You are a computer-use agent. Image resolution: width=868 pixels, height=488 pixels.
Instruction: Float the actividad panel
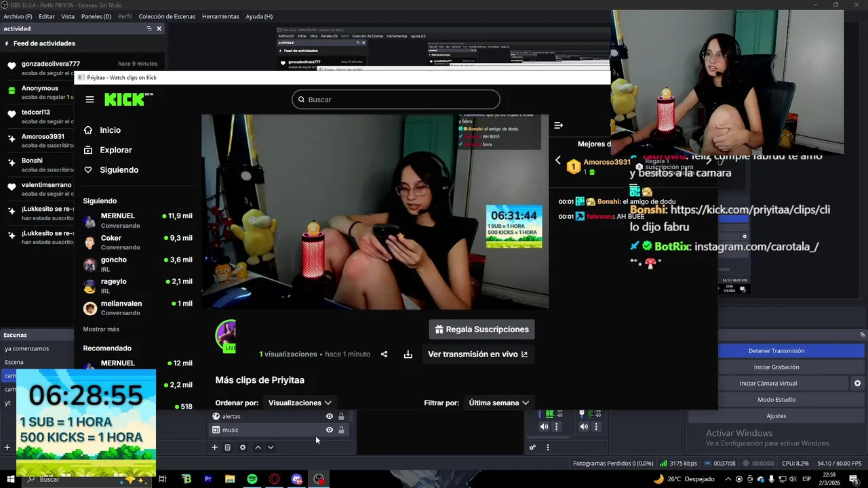tap(149, 28)
